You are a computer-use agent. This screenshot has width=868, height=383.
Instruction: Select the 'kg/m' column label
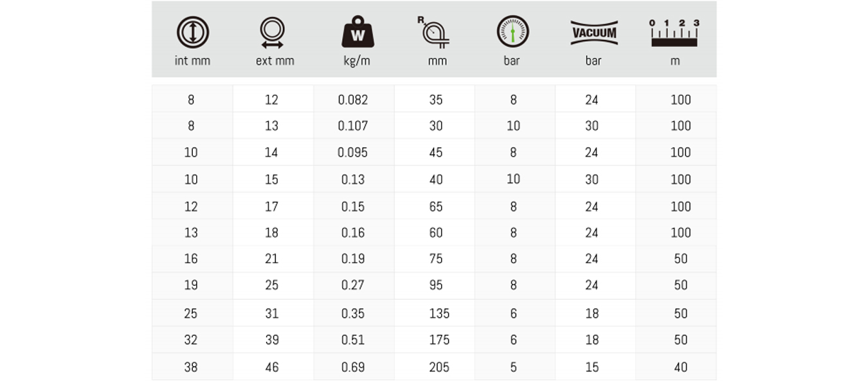coord(357,61)
